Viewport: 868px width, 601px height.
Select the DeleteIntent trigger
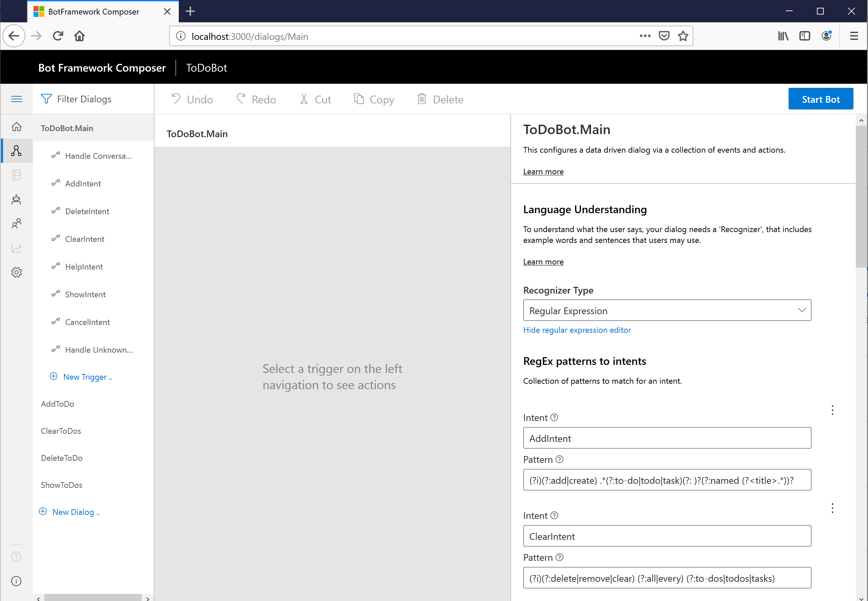coord(87,211)
